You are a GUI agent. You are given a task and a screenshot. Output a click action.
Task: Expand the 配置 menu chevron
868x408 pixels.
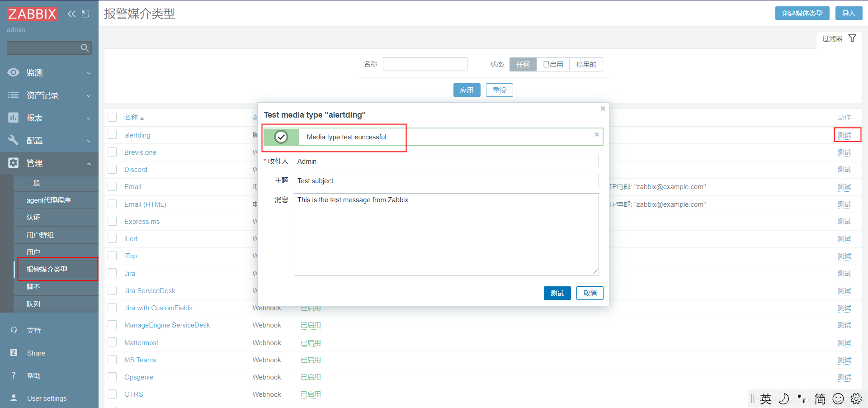(89, 141)
